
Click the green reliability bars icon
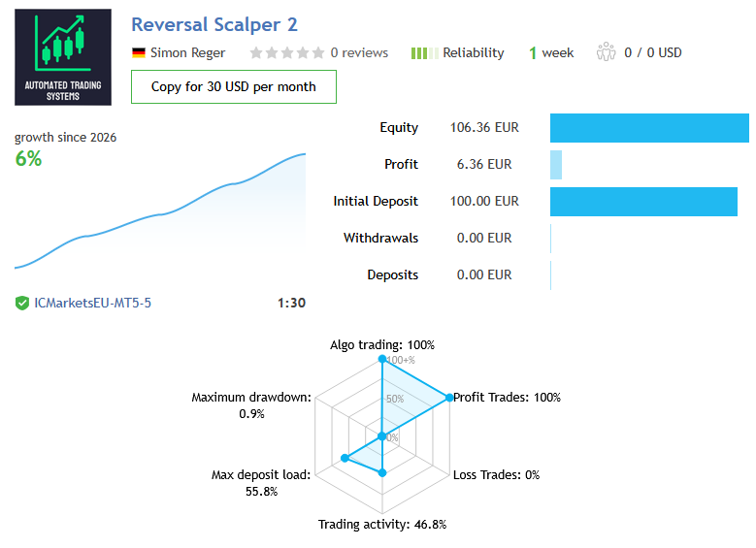(424, 53)
